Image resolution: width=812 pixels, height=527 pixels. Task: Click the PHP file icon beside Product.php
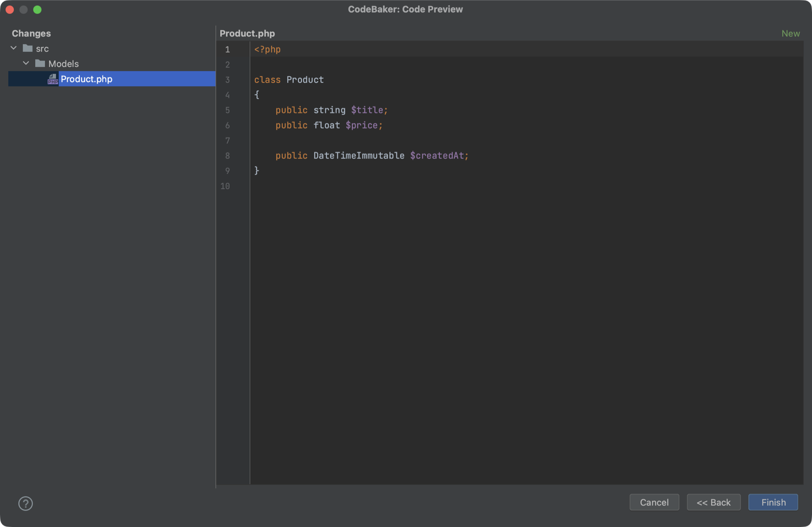(53, 79)
